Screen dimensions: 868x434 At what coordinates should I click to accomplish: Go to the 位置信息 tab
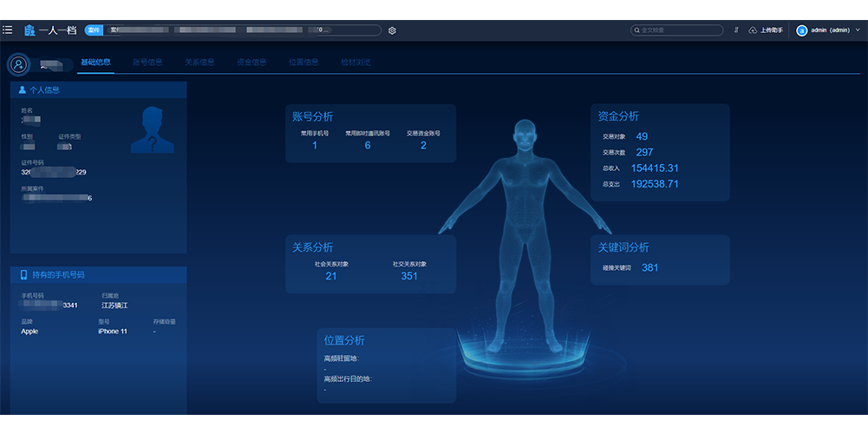click(x=303, y=62)
